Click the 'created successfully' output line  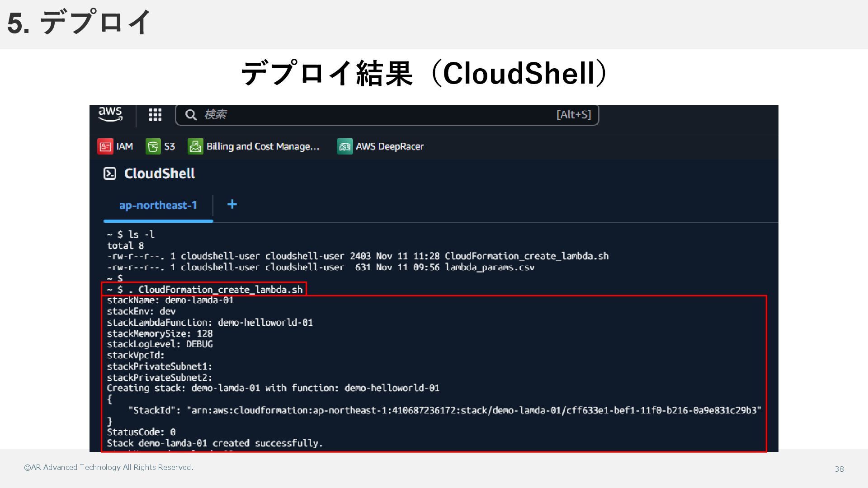pos(215,443)
